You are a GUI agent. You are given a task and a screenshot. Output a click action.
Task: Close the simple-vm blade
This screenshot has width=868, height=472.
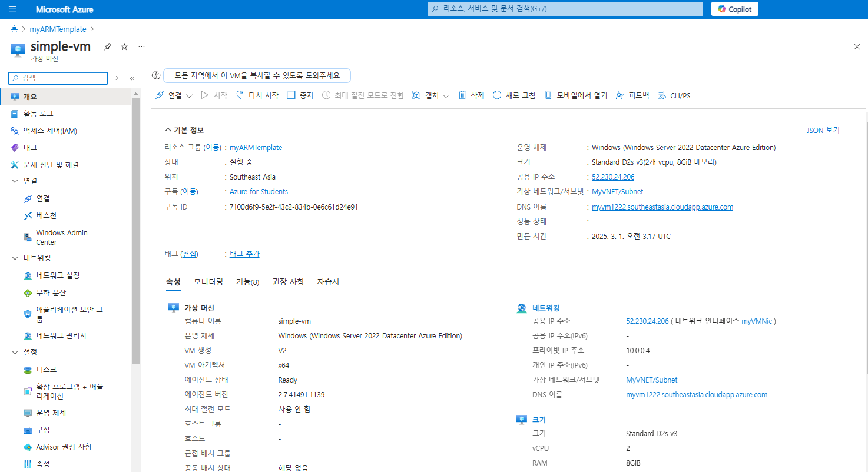click(857, 46)
